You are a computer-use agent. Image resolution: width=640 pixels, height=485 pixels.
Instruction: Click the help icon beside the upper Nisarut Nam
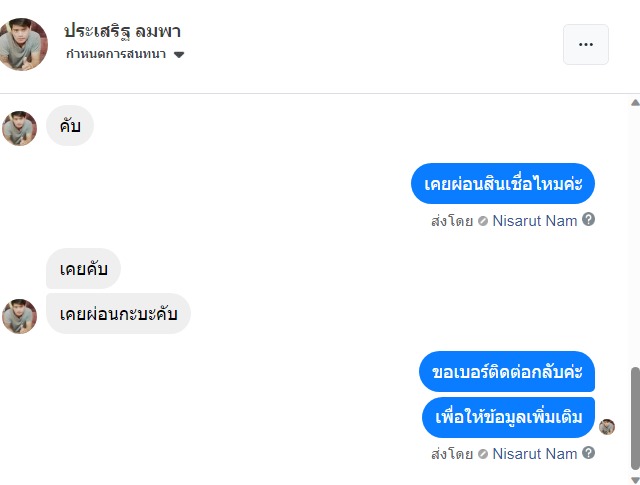pos(589,220)
